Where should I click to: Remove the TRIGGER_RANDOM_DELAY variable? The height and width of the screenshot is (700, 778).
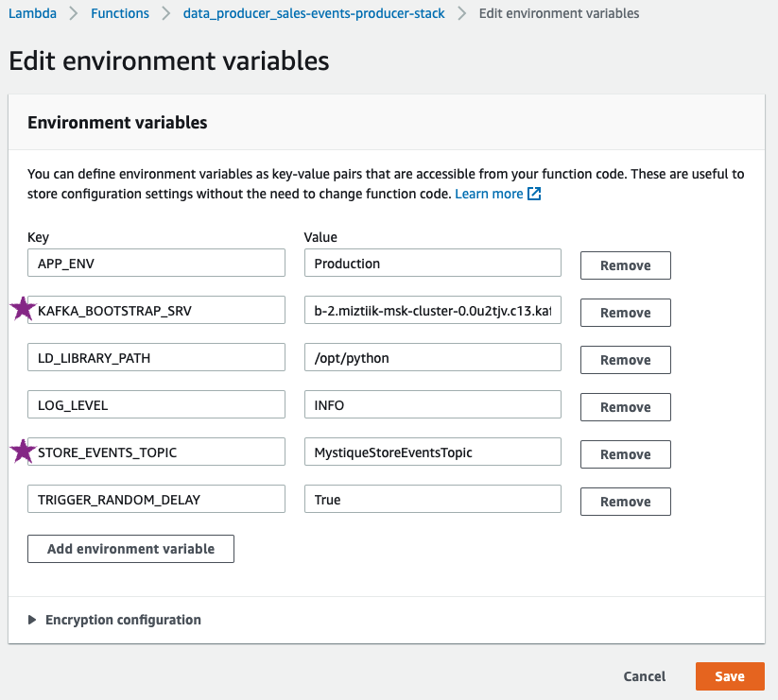pos(625,502)
